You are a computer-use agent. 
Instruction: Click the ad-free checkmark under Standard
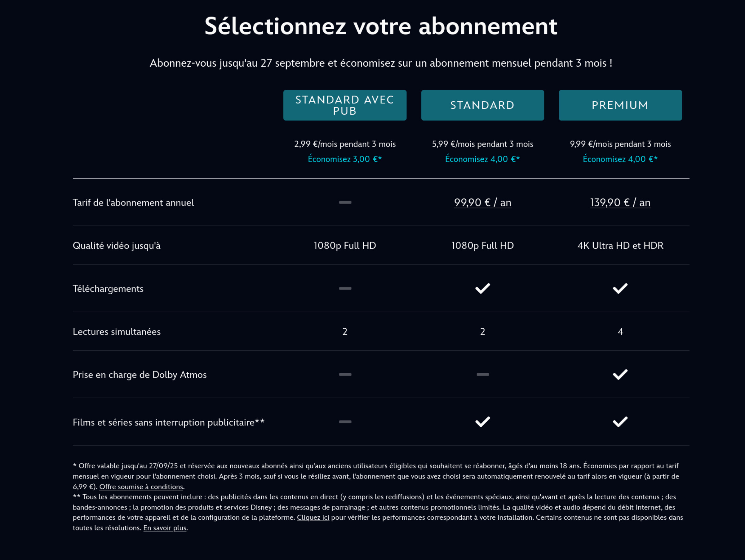point(482,421)
